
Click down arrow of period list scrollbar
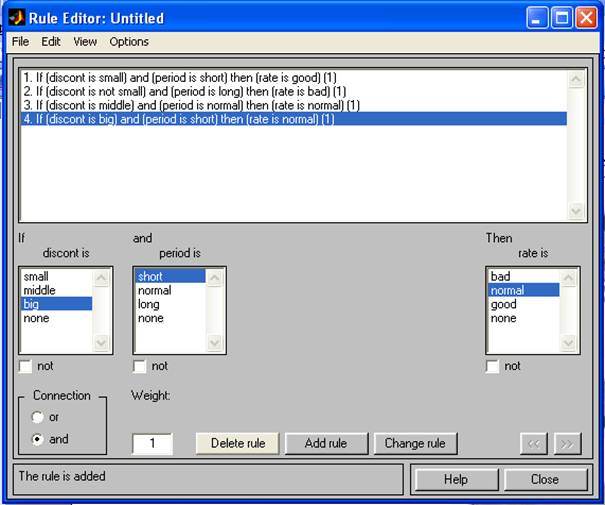[215, 343]
